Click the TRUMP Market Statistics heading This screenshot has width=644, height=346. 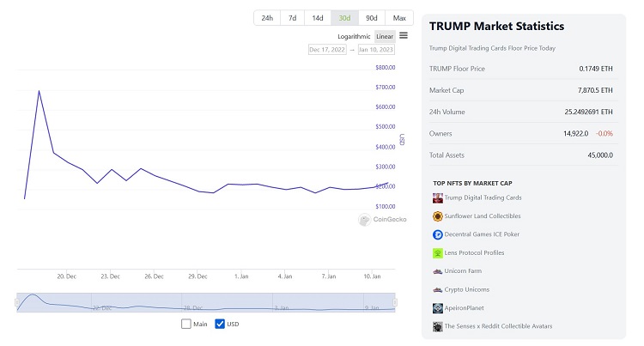coord(496,27)
